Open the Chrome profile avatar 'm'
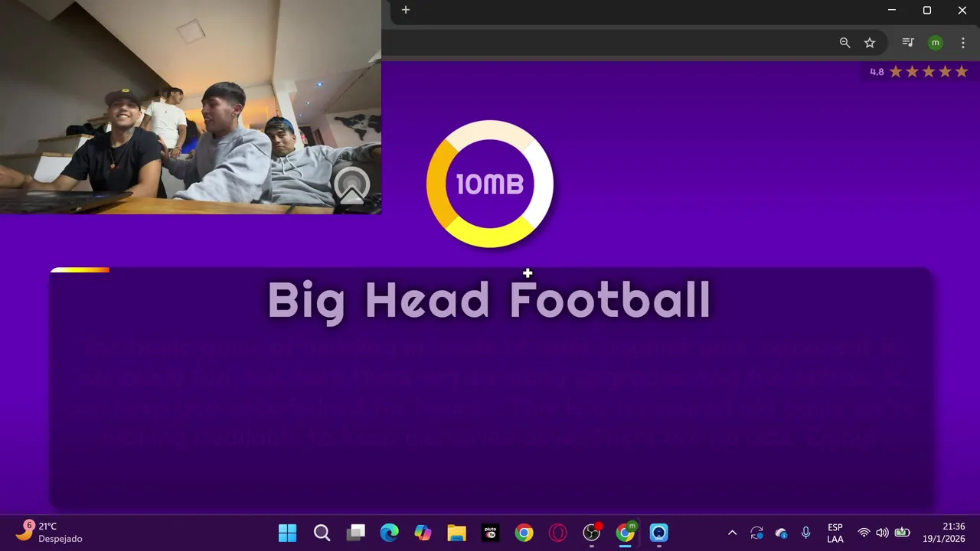 click(935, 43)
